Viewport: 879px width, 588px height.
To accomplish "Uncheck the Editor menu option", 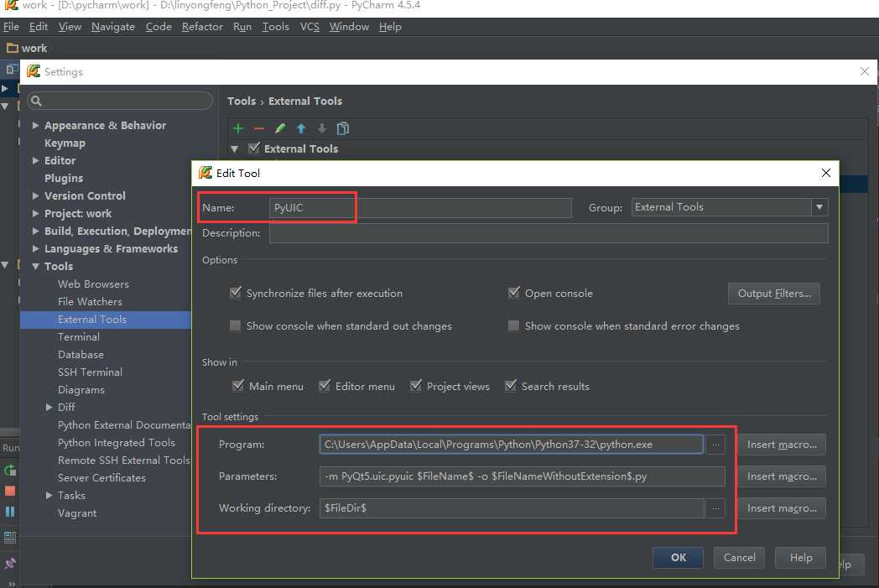I will tap(324, 386).
